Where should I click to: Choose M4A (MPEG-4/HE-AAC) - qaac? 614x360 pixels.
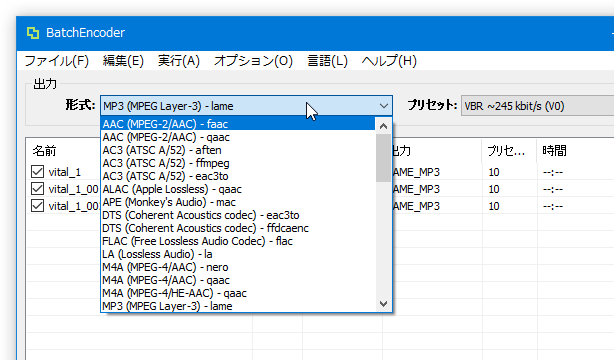[x=238, y=293]
